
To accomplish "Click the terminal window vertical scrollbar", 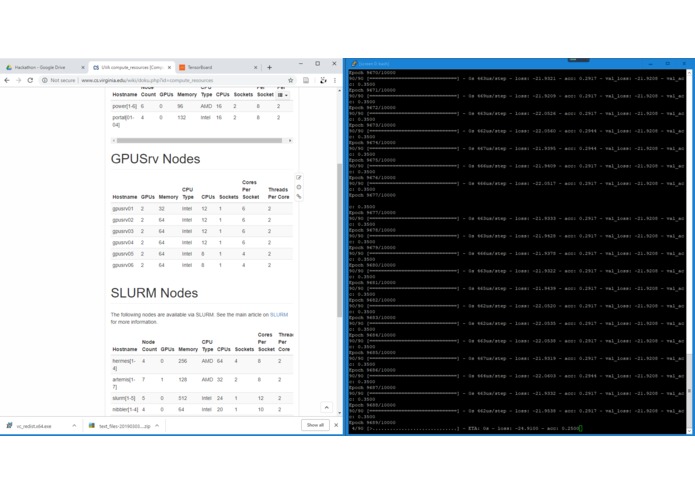I will click(689, 251).
